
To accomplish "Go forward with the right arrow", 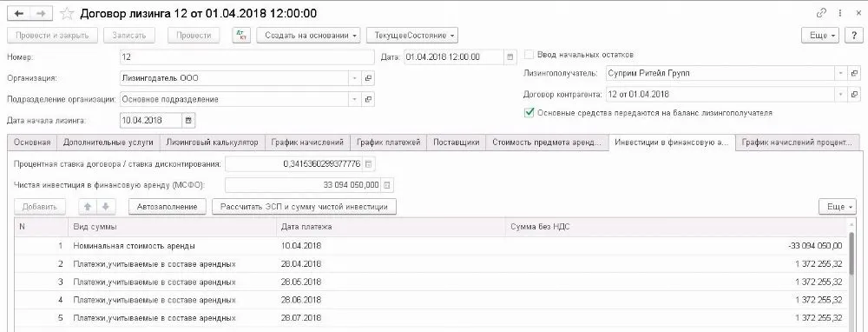I will click(42, 13).
